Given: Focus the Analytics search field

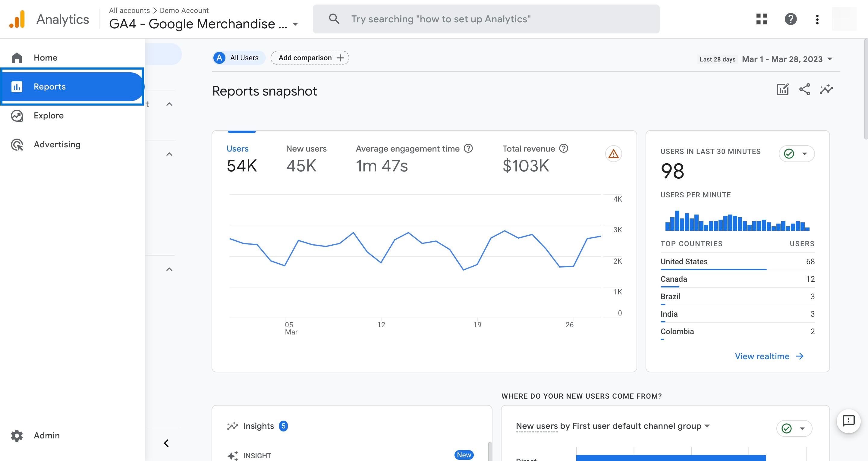Looking at the screenshot, I should click(x=486, y=19).
